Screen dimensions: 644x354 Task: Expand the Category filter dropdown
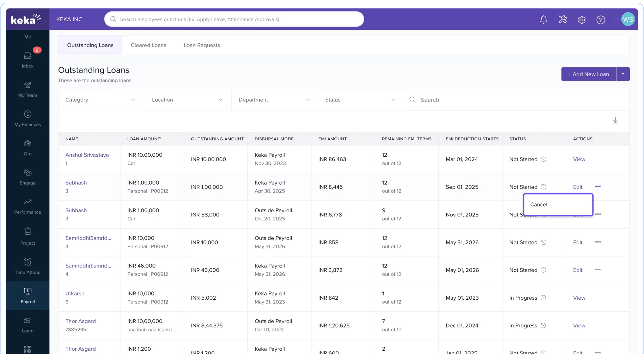pos(101,100)
